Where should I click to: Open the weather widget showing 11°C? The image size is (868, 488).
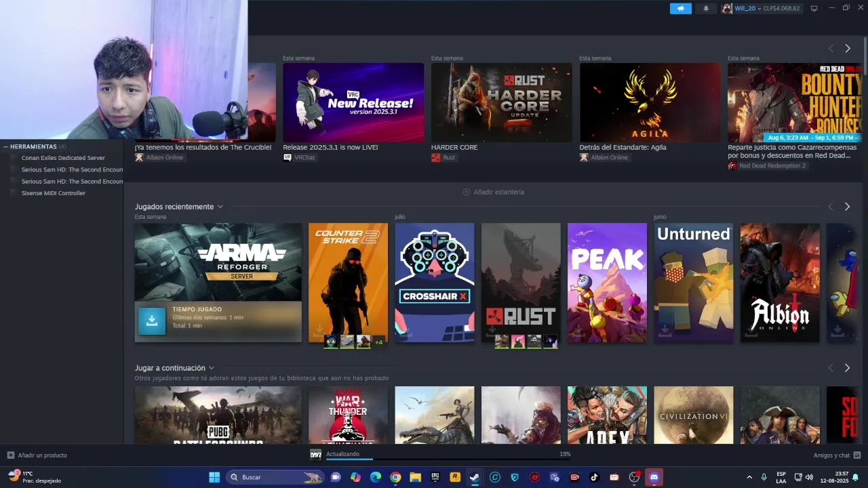click(x=34, y=477)
